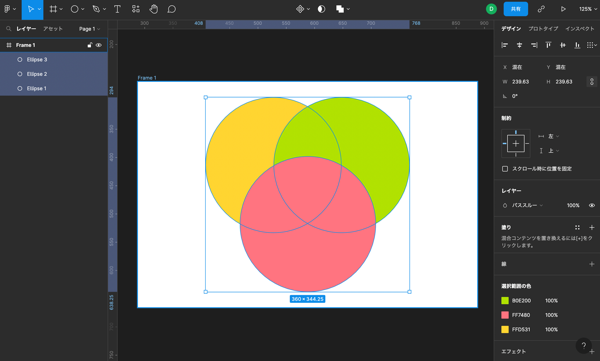Image resolution: width=600 pixels, height=361 pixels.
Task: Open Frame tool dropdown arrow
Action: pos(61,10)
